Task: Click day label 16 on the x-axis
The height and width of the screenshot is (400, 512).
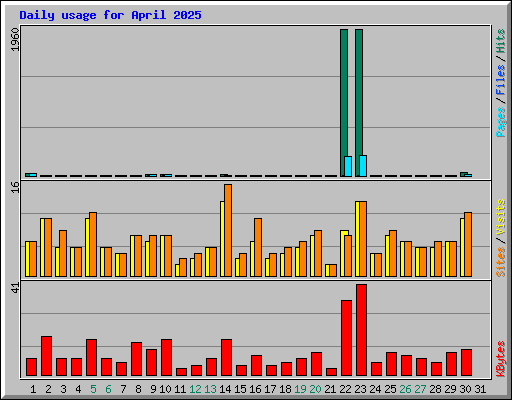Action: click(255, 389)
